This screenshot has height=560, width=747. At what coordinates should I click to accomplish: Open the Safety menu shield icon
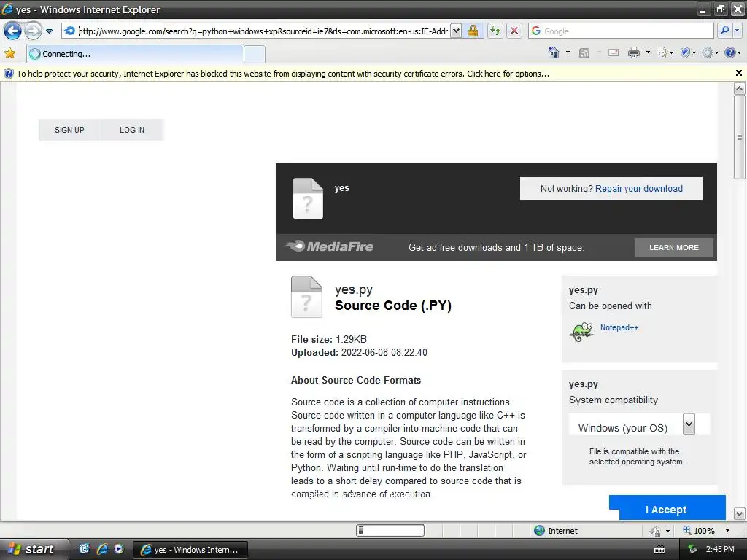[x=688, y=52]
